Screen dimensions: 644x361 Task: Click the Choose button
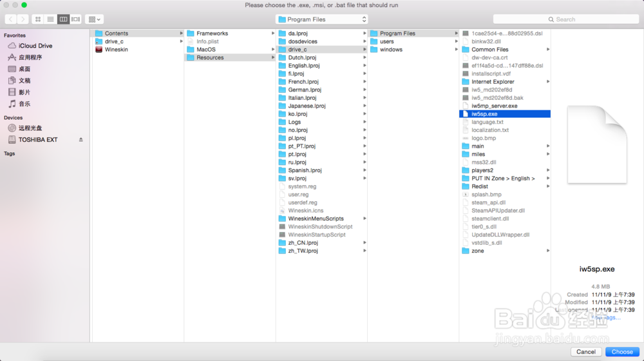[x=622, y=351]
